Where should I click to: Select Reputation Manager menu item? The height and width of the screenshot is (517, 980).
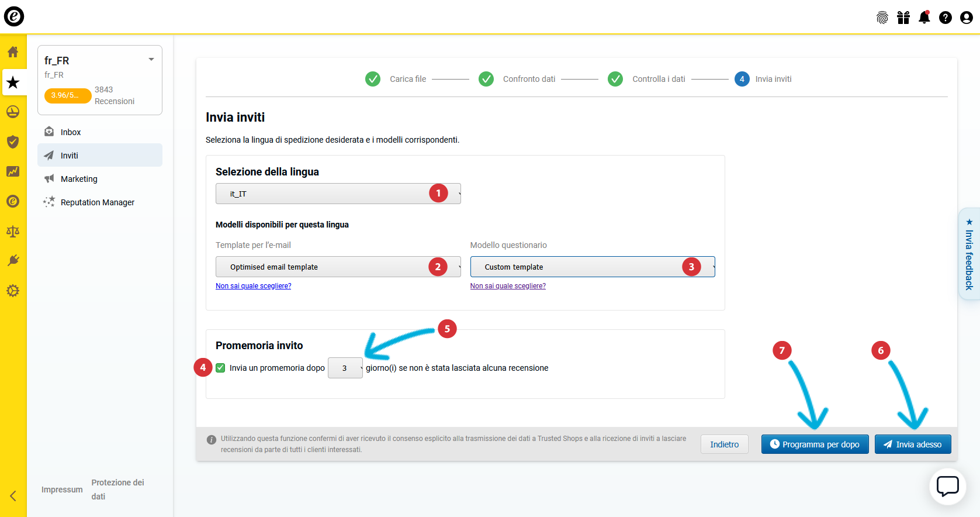pyautogui.click(x=98, y=202)
